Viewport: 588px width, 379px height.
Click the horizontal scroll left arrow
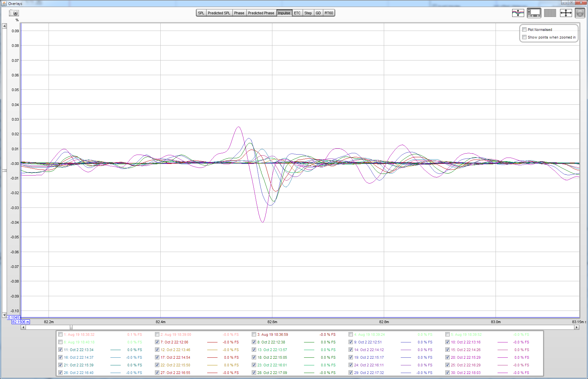[23, 327]
